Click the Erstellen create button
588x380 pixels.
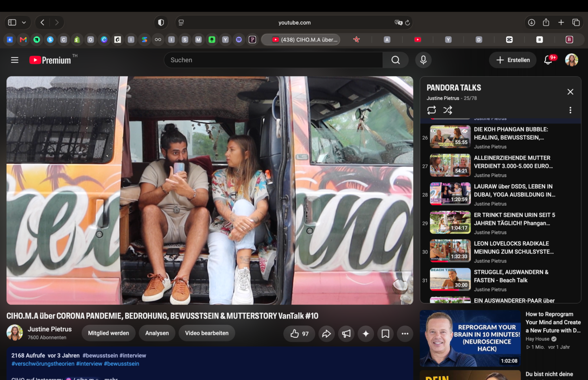coord(512,60)
